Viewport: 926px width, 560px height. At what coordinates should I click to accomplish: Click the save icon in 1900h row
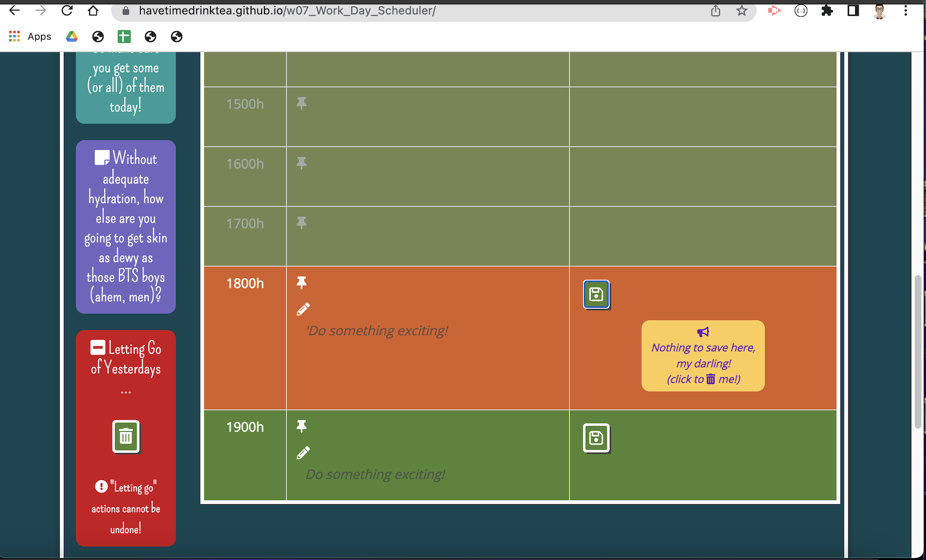pos(596,438)
